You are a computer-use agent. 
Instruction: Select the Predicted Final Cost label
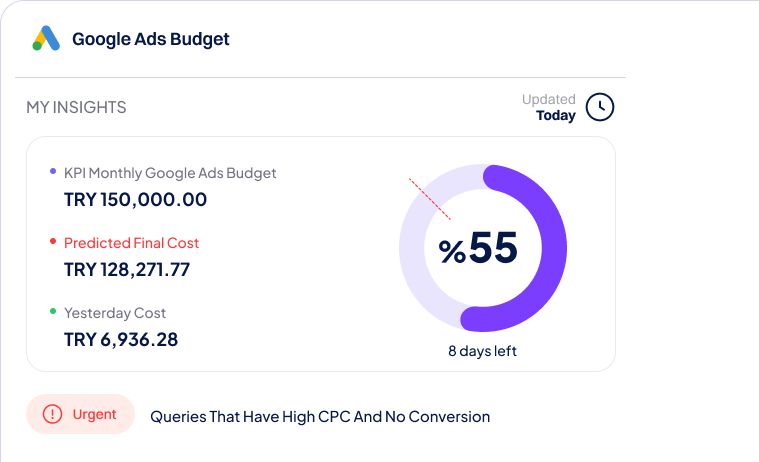pyautogui.click(x=131, y=243)
